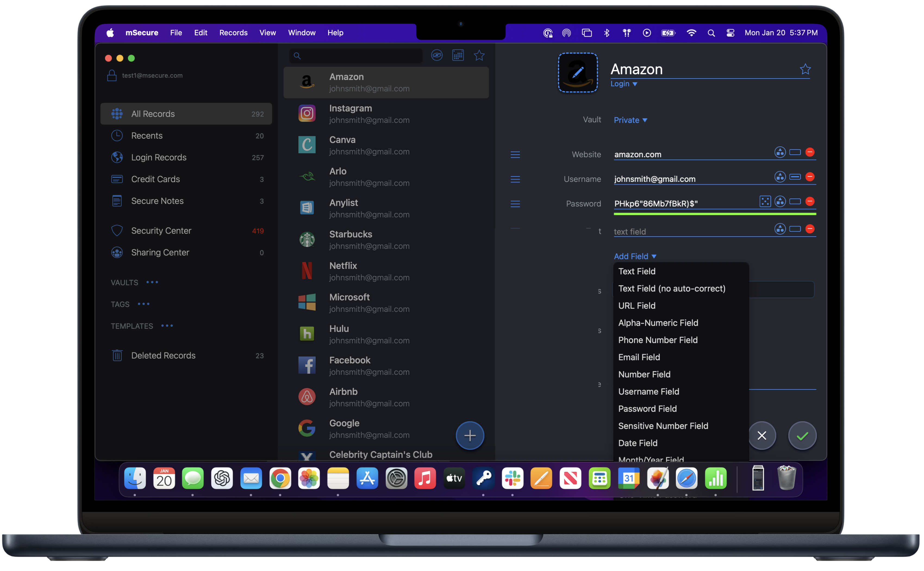
Task: Toggle favorite star beside Amazon title
Action: pyautogui.click(x=805, y=69)
